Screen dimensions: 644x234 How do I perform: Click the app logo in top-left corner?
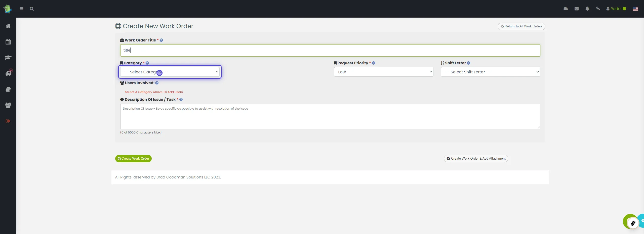[7, 9]
